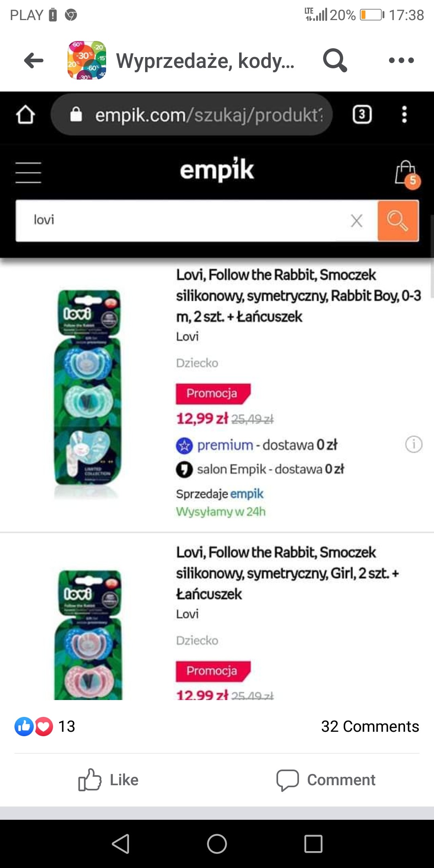Show the delivery info circle icon
This screenshot has height=868, width=434.
click(414, 444)
